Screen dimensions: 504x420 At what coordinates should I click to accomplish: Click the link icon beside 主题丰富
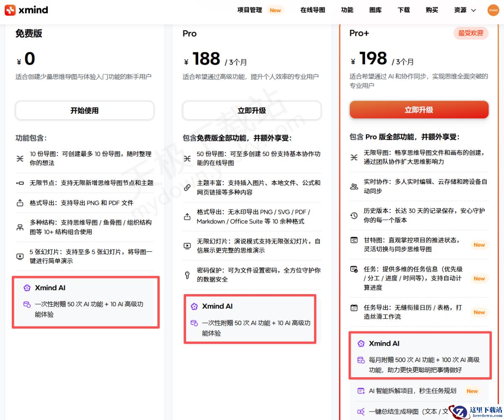coord(186,188)
